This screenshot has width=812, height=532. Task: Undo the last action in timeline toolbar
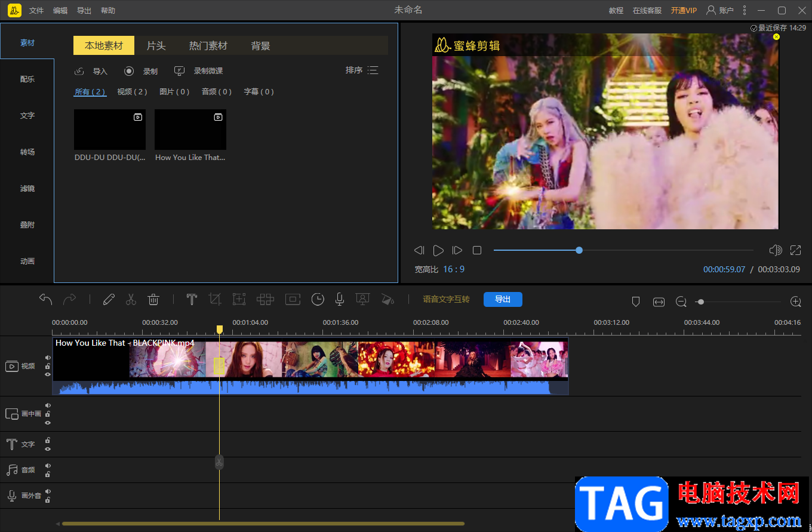point(46,299)
